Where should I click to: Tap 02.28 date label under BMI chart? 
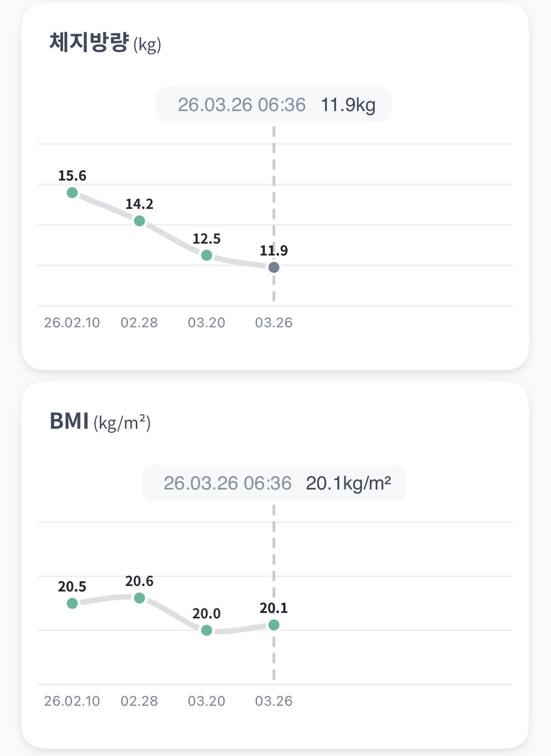click(139, 701)
